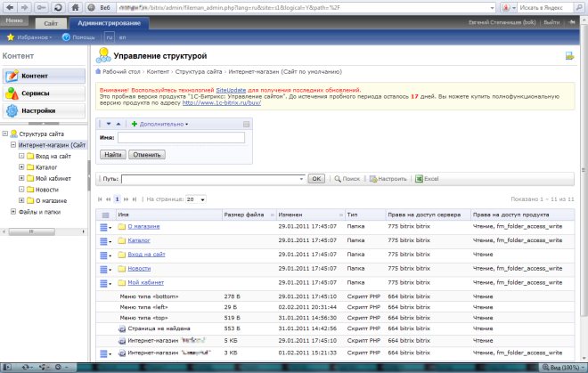The width and height of the screenshot is (588, 373).
Task: Click the browser search magnifier icon
Action: [x=579, y=7]
